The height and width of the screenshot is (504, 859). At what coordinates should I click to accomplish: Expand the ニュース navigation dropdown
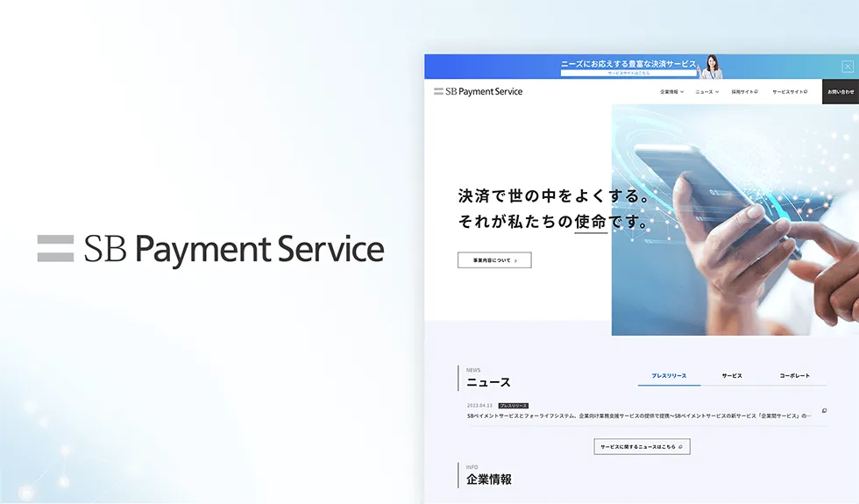point(706,92)
